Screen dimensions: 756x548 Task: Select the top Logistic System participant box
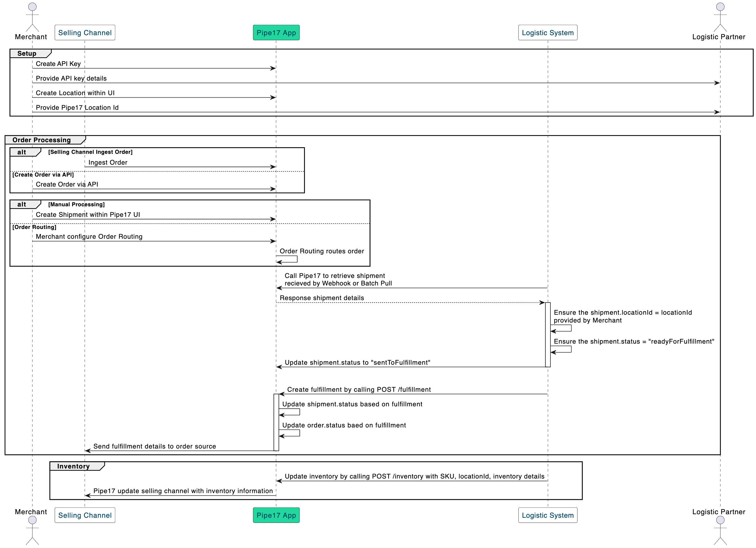(548, 33)
